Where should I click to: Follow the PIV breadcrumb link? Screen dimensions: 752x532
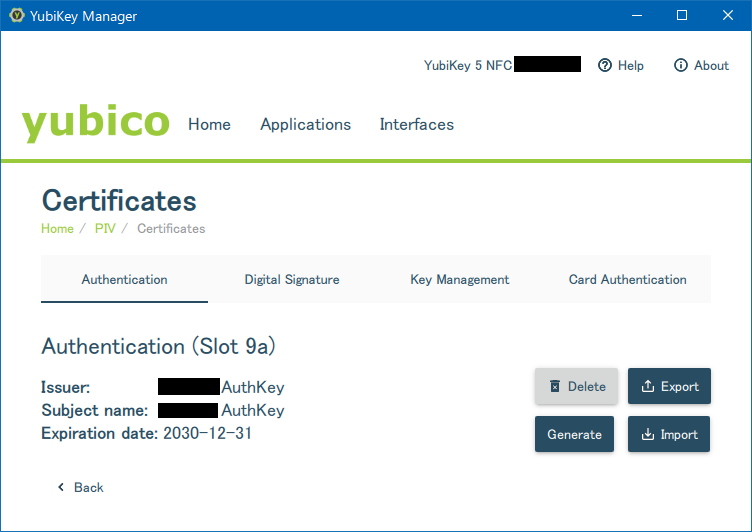coord(105,228)
